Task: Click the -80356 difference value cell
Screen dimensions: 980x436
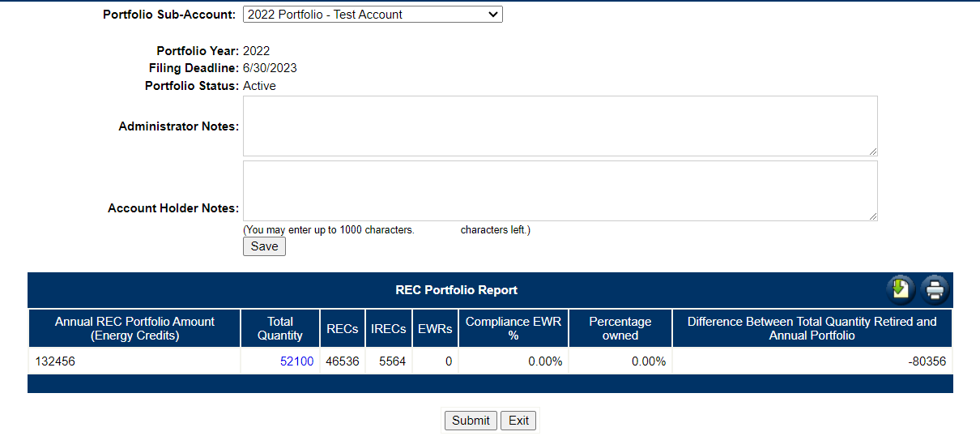Action: tap(812, 361)
